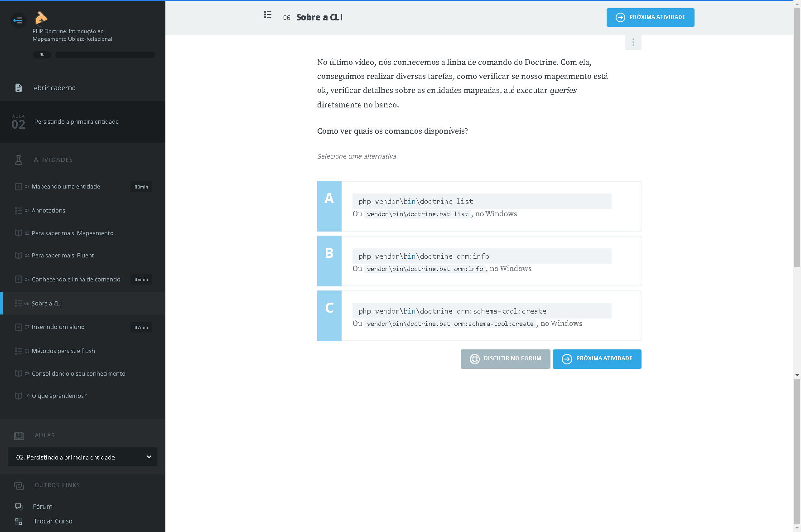The height and width of the screenshot is (532, 801).
Task: Open the three-dot options menu
Action: [x=633, y=43]
